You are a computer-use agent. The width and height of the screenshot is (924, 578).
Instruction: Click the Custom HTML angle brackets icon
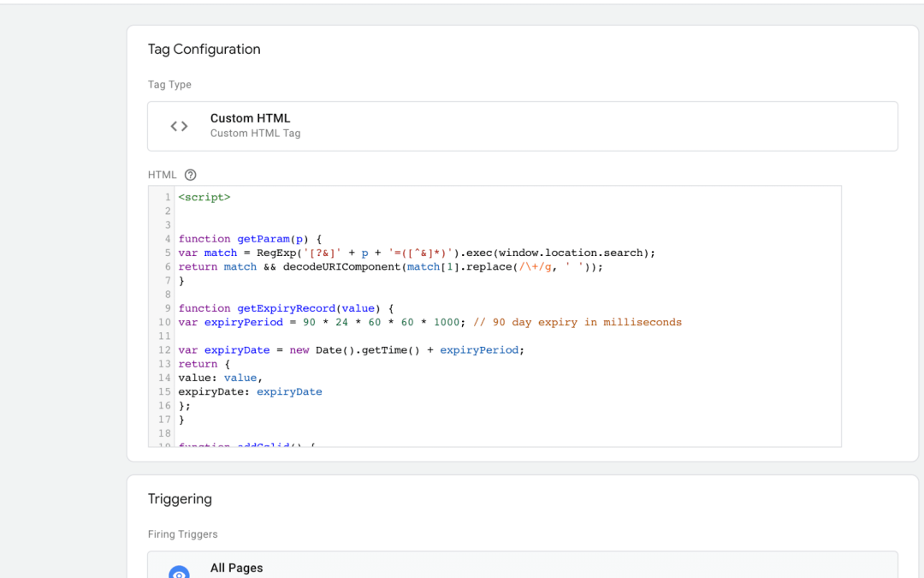click(178, 125)
